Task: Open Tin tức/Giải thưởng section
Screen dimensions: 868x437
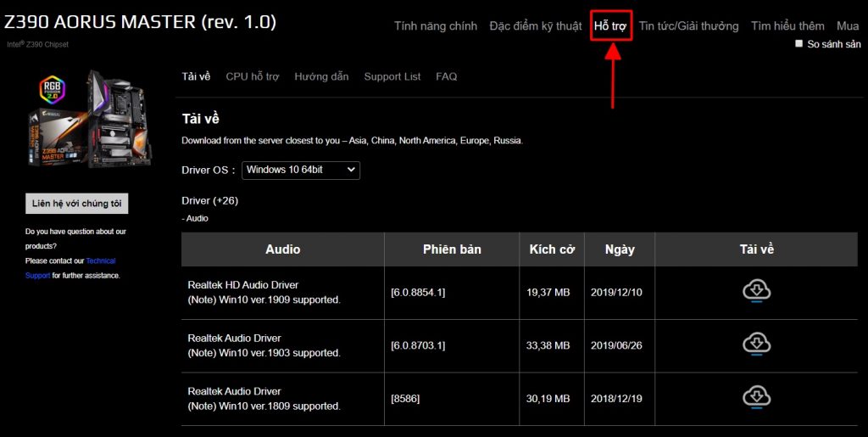Action: click(688, 26)
